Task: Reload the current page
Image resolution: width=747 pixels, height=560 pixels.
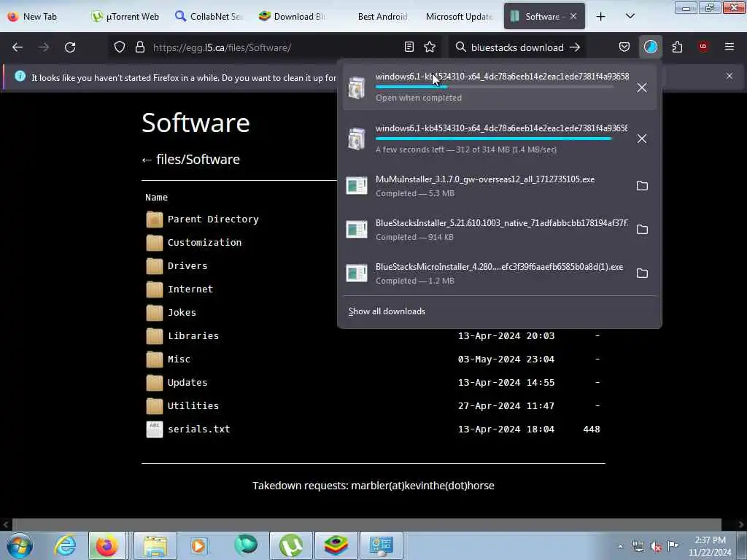Action: (70, 47)
